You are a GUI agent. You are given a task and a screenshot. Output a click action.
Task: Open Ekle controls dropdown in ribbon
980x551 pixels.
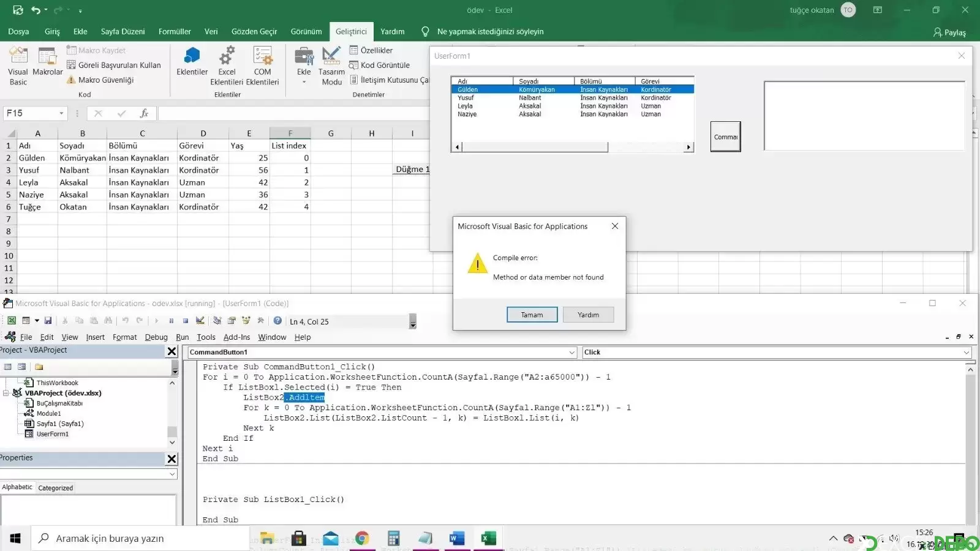[304, 66]
